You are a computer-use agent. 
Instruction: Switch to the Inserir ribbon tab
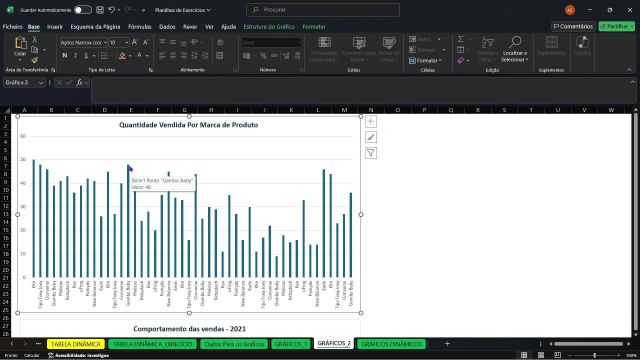[55, 27]
